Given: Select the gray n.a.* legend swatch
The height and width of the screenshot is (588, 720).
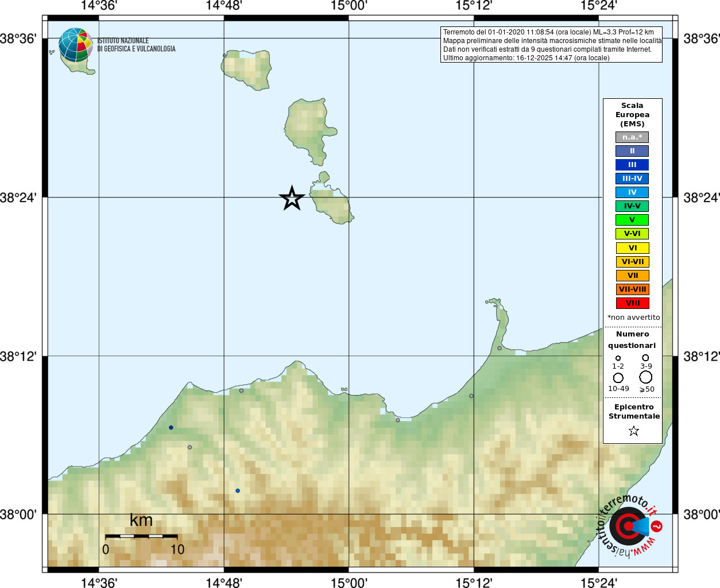Looking at the screenshot, I should [x=632, y=137].
